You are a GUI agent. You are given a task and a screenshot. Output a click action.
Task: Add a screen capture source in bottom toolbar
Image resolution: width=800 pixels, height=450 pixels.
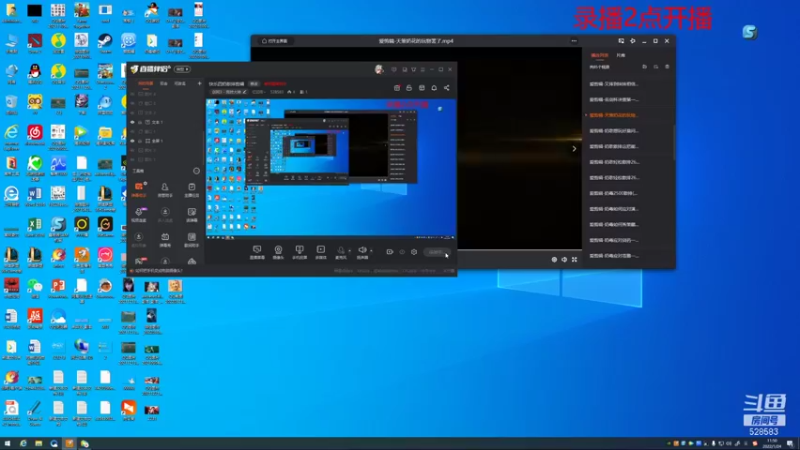[x=257, y=252]
